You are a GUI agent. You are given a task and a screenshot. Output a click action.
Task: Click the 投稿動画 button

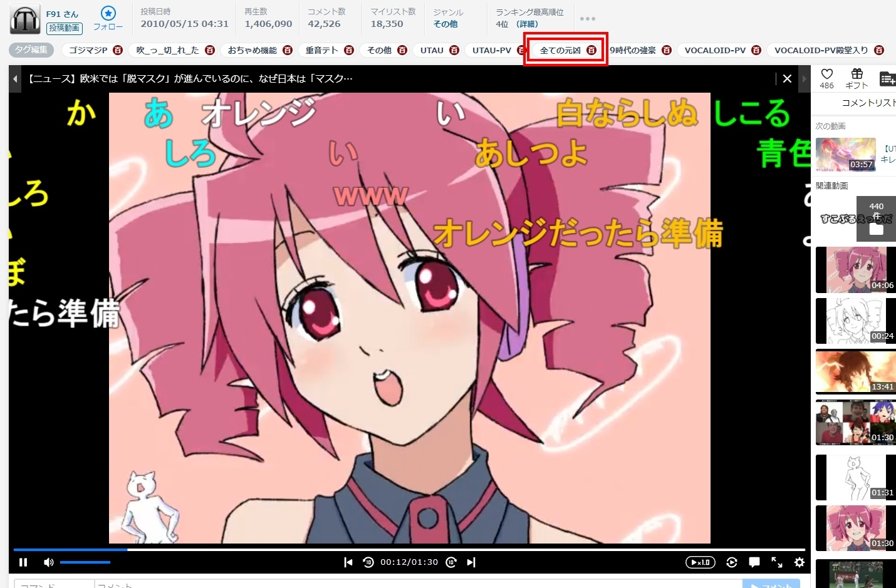coord(65,28)
